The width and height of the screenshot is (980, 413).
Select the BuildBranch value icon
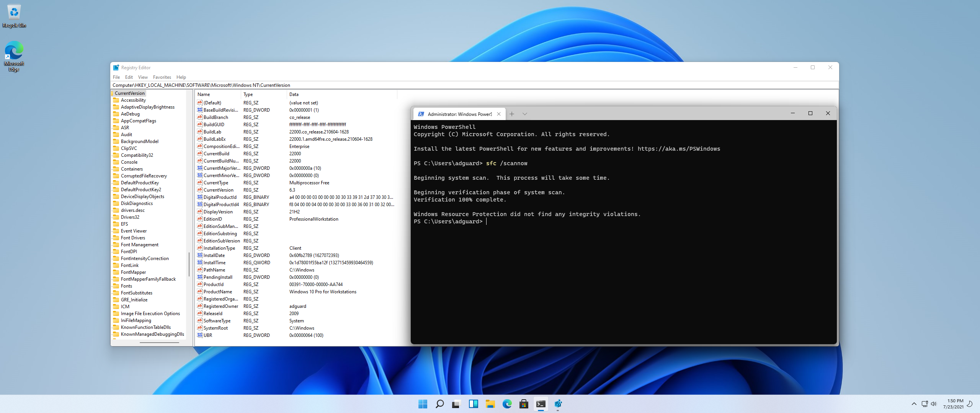[x=200, y=117]
